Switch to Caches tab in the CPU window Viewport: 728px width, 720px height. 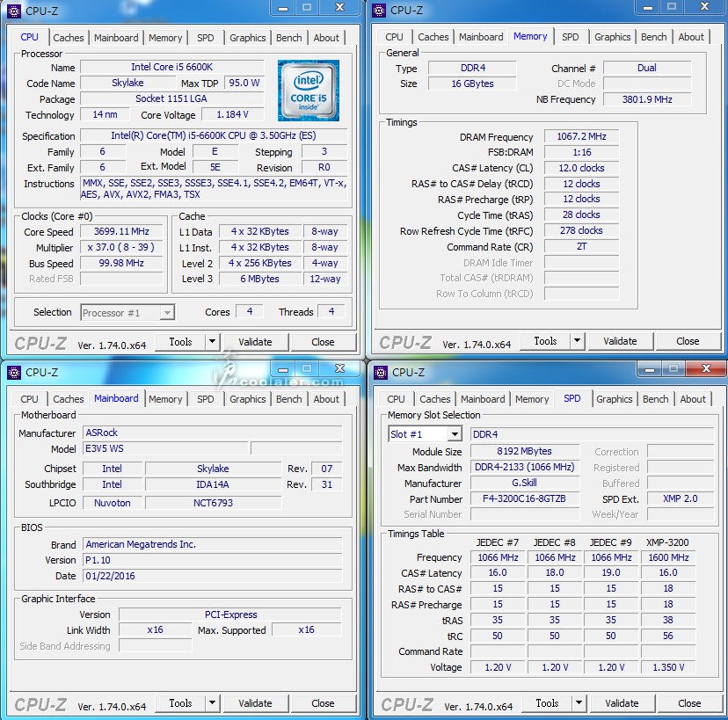(69, 38)
